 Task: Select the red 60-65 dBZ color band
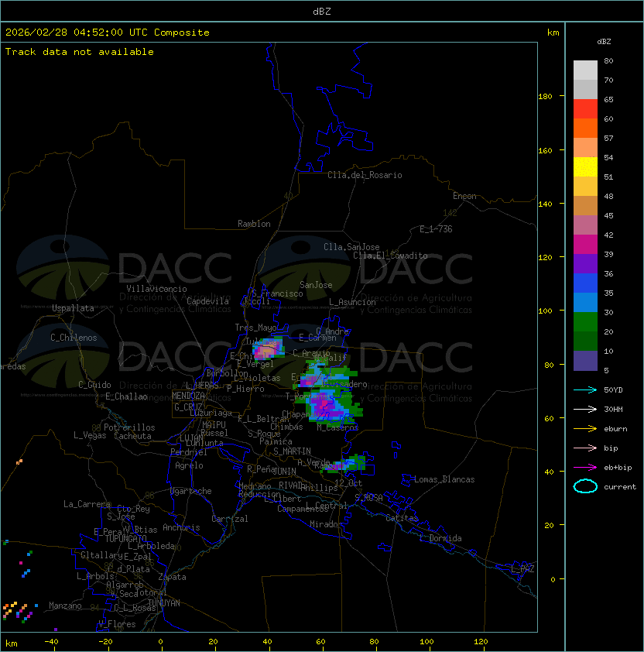[585, 109]
